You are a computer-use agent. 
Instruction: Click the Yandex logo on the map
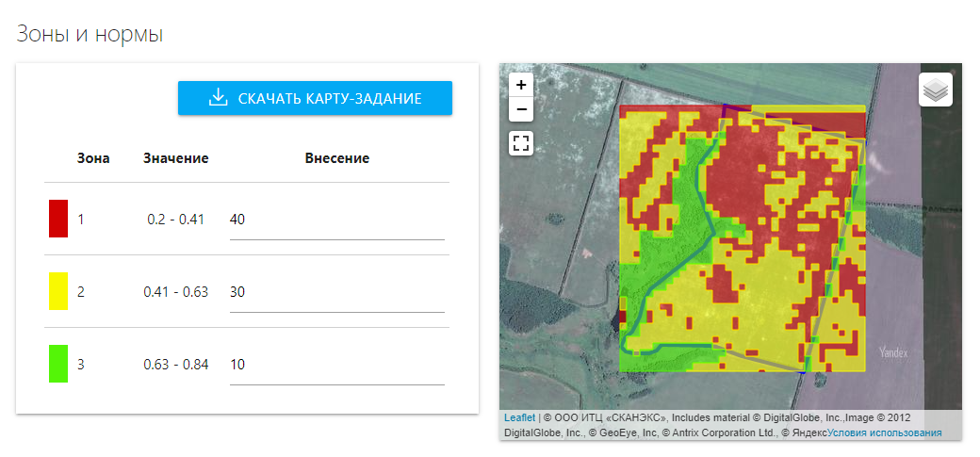(893, 352)
